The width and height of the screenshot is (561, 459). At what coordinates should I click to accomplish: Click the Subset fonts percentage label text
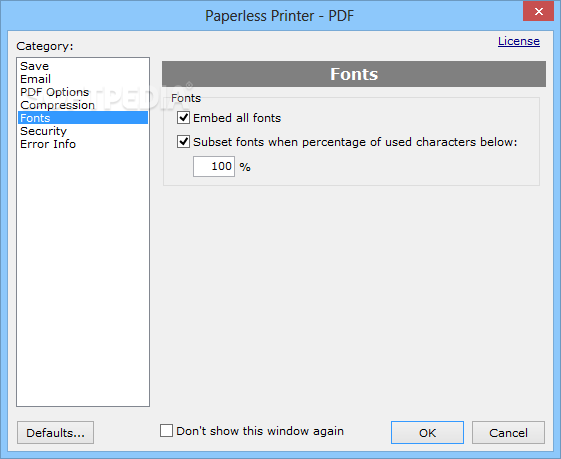click(x=355, y=142)
